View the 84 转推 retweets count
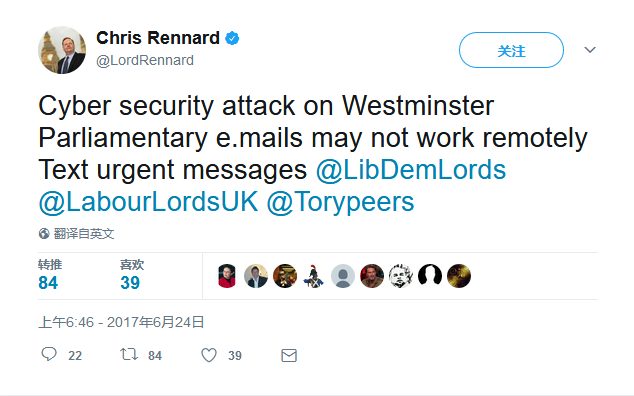The image size is (634, 396). coord(50,275)
